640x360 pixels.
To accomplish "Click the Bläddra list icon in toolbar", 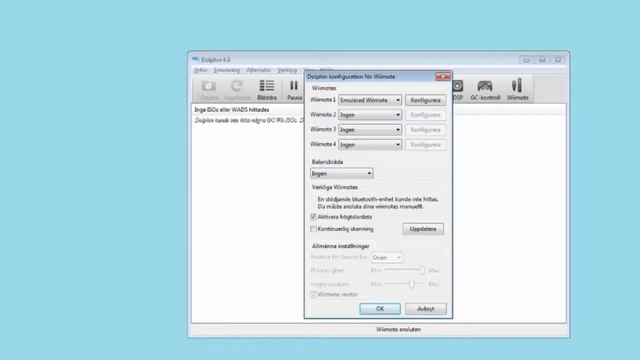I will tap(267, 90).
